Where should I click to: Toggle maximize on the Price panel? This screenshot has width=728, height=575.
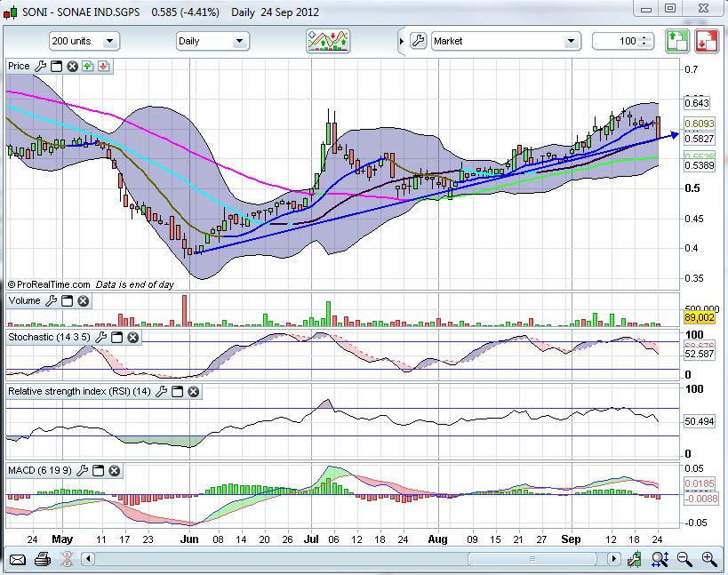56,67
